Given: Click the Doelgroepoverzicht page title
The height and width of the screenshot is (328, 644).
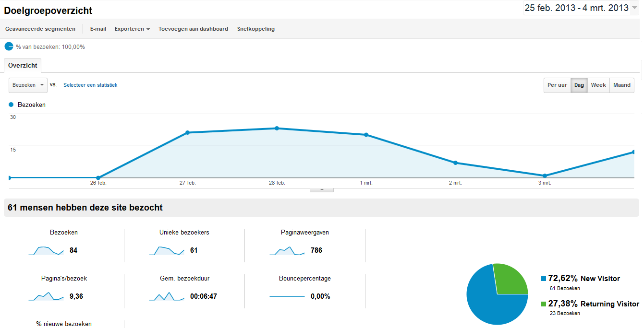Looking at the screenshot, I should pos(49,10).
